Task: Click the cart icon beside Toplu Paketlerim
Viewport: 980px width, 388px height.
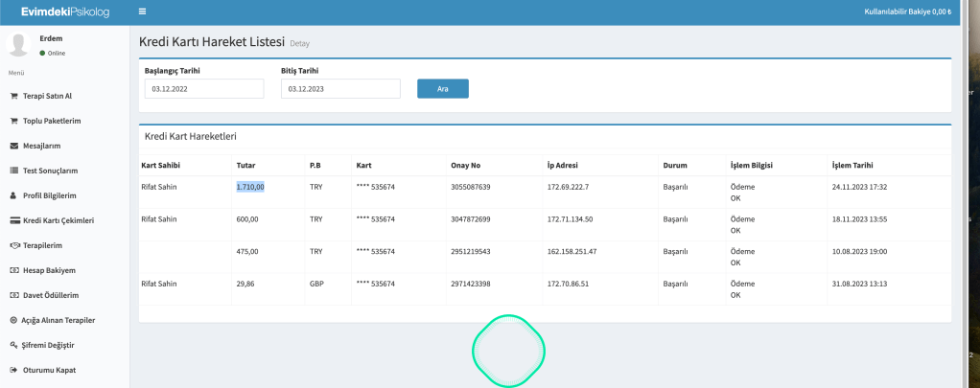Action: [13, 122]
